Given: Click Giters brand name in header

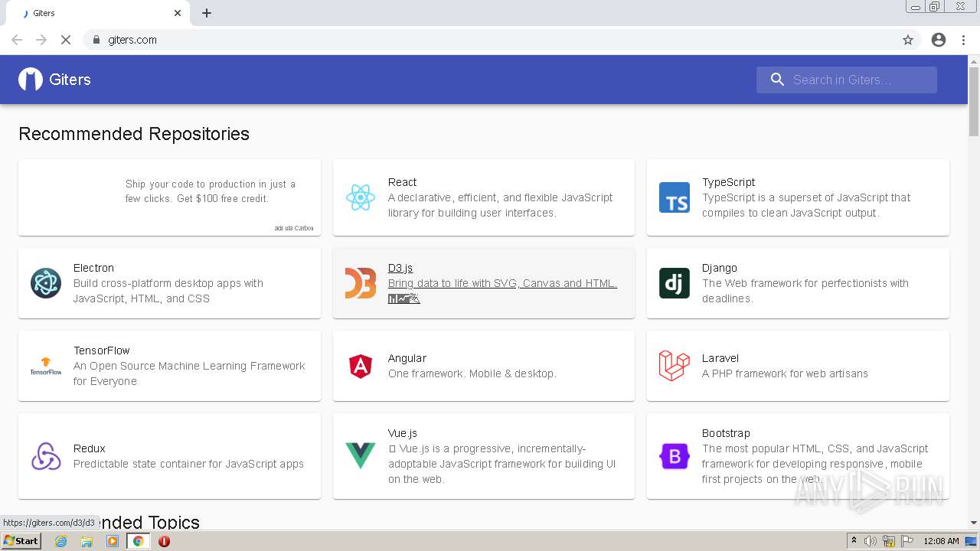Looking at the screenshot, I should [x=70, y=80].
